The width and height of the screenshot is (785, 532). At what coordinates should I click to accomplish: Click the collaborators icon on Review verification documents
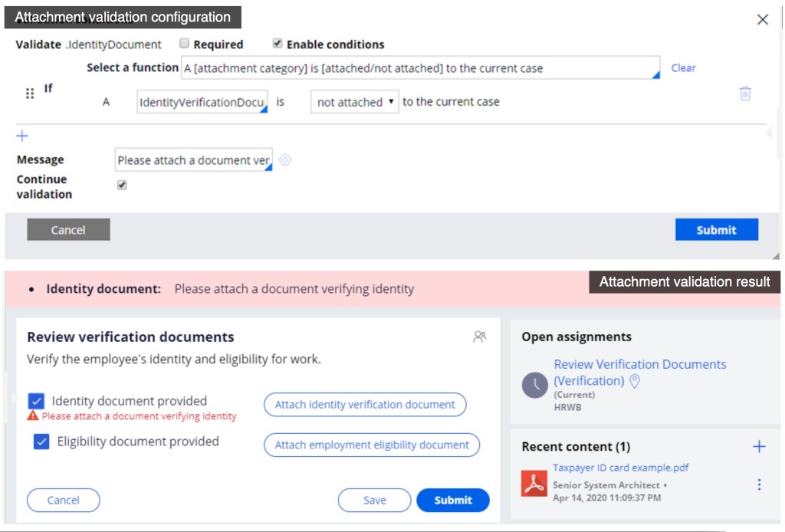pyautogui.click(x=479, y=335)
